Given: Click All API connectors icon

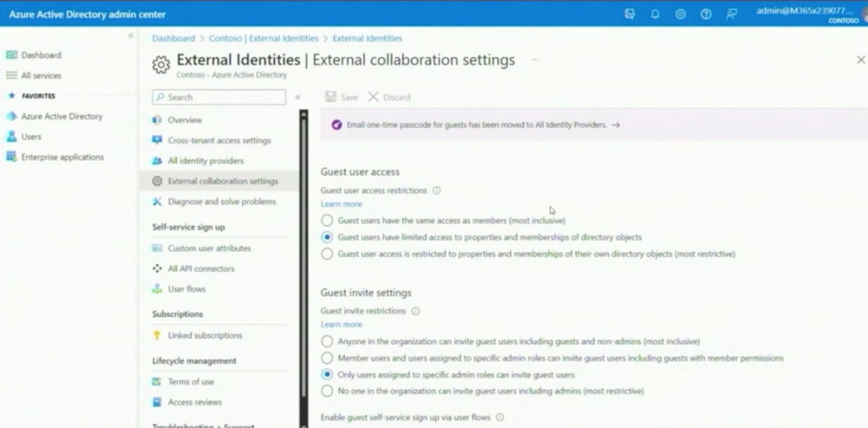Looking at the screenshot, I should (x=157, y=269).
